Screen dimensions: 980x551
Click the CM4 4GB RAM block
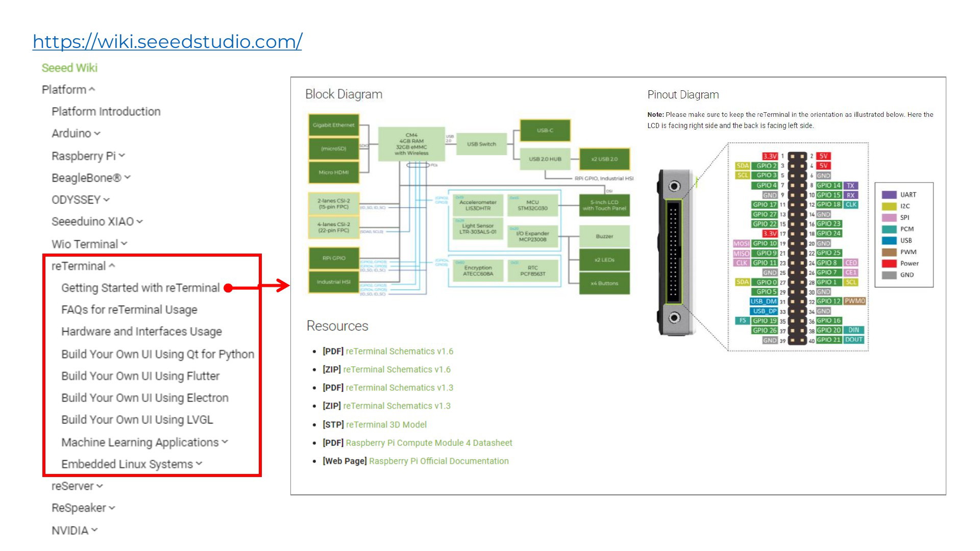411,144
